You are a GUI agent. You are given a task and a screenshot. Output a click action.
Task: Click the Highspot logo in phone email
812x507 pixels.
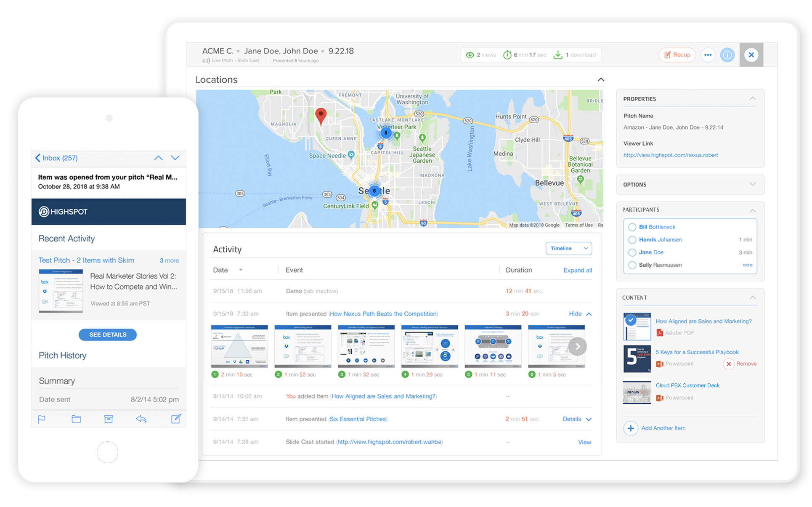coord(63,212)
